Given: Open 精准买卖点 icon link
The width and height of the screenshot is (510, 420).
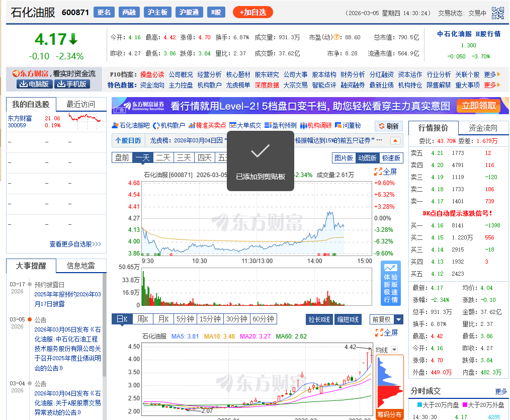Looking at the screenshot, I should pyautogui.click(x=207, y=126).
